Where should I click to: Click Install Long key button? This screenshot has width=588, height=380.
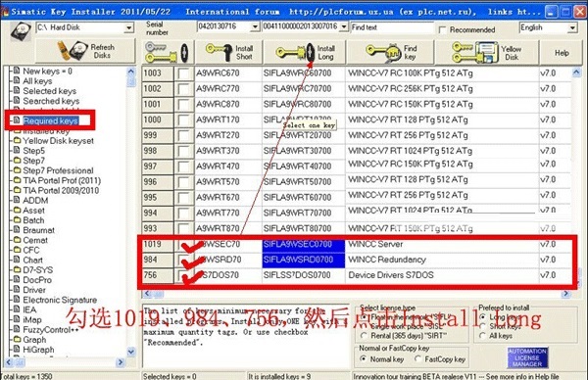305,52
